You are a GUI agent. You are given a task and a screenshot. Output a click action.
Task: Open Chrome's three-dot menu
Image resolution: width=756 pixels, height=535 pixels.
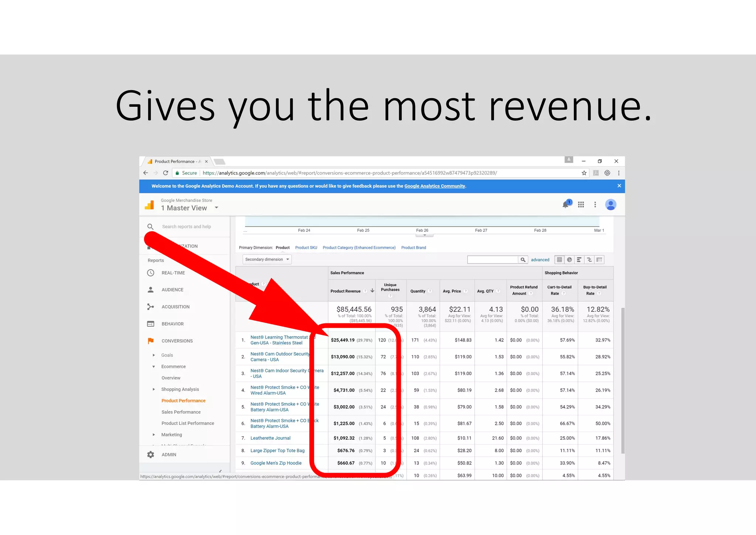point(619,173)
